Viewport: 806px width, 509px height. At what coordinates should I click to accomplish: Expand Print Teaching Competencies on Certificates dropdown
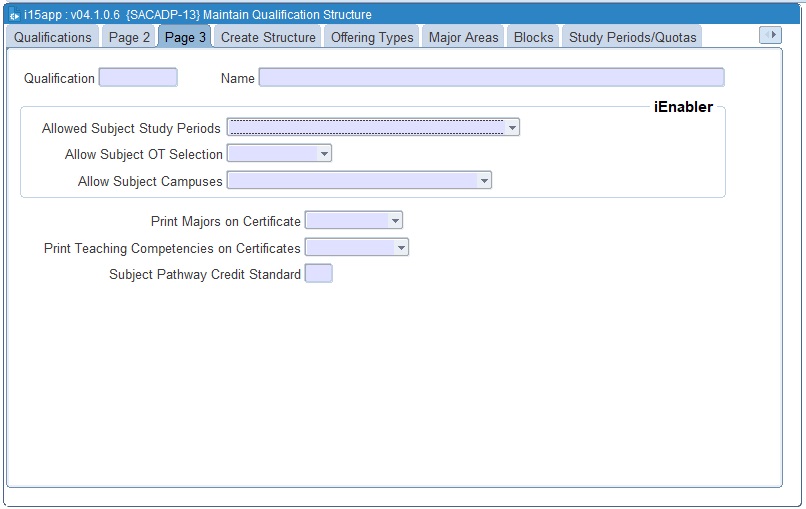[401, 248]
